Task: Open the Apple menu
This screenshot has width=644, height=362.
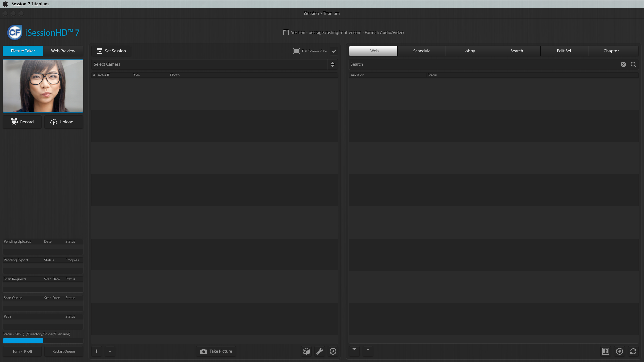Action: pos(5,4)
